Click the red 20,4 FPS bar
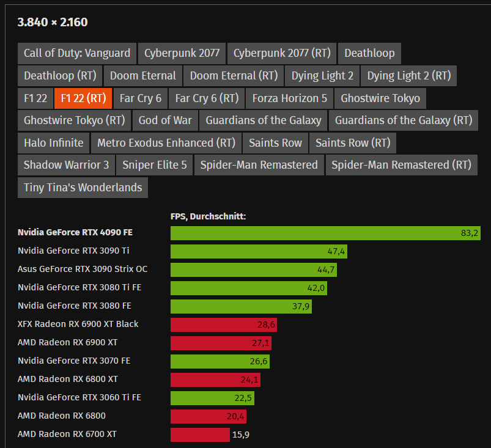Screen dimensions: 491x448 [209, 416]
